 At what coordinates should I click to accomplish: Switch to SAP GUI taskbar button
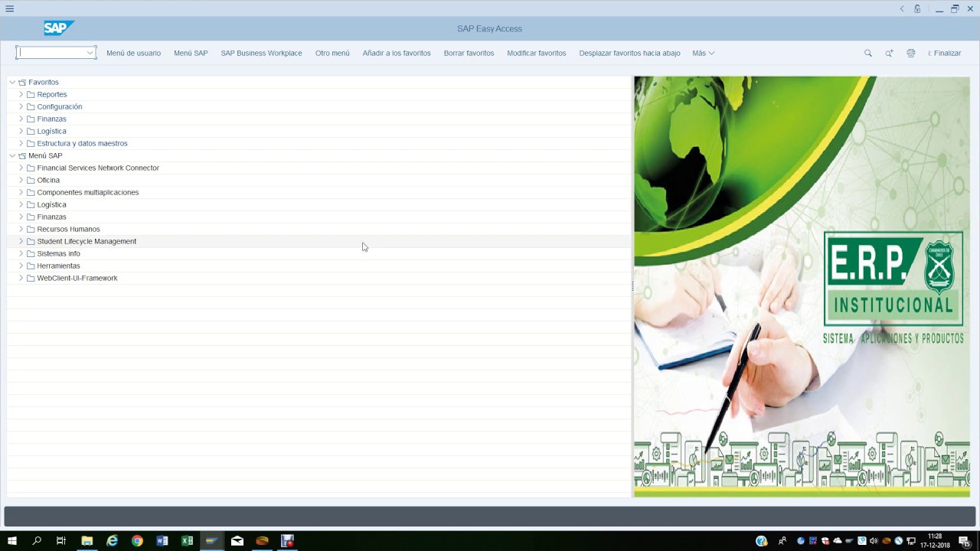pos(212,540)
